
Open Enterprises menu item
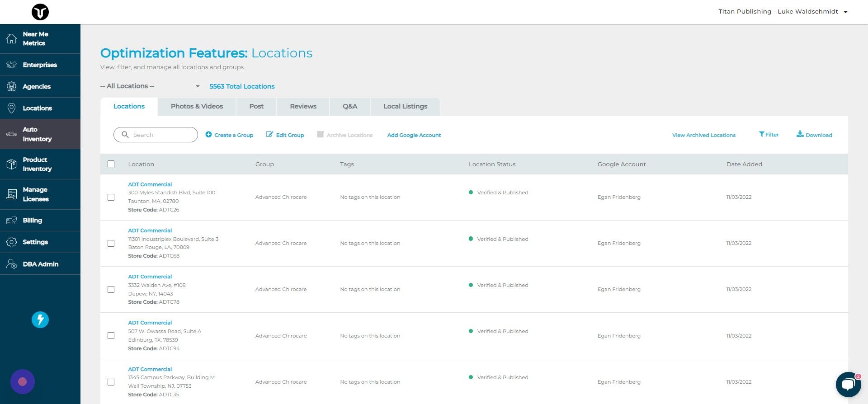coord(40,65)
